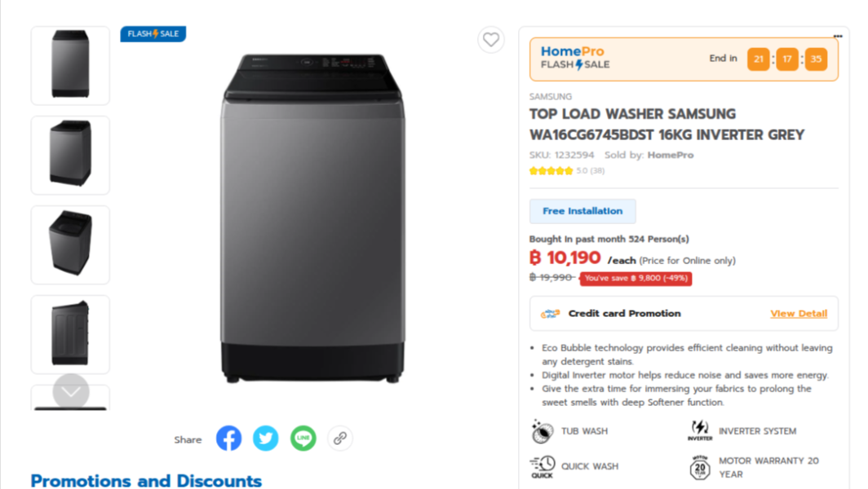
Task: Select the side view washer thumbnail
Action: tap(70, 334)
